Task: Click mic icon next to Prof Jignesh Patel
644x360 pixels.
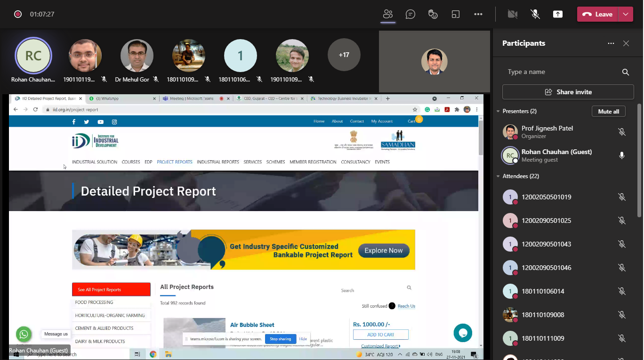Action: point(622,132)
